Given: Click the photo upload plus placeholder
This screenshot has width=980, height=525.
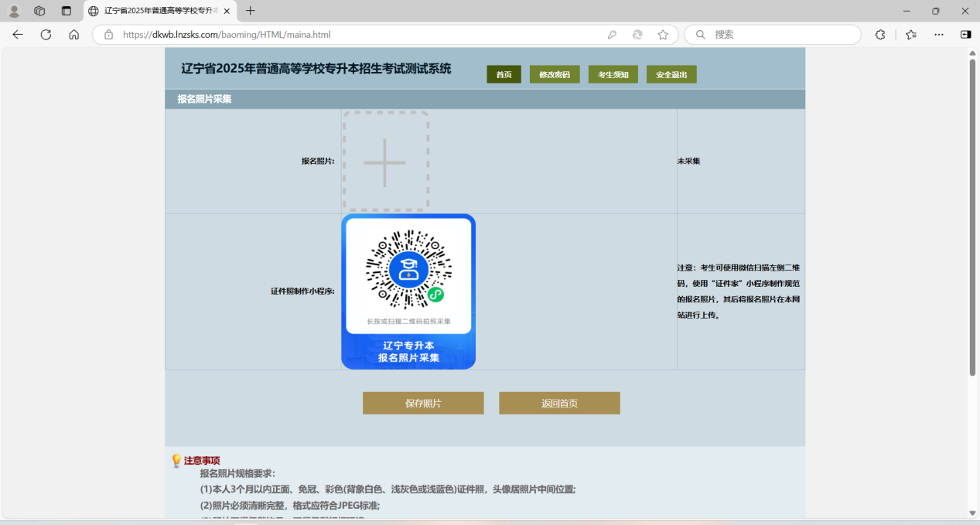Looking at the screenshot, I should 385,162.
